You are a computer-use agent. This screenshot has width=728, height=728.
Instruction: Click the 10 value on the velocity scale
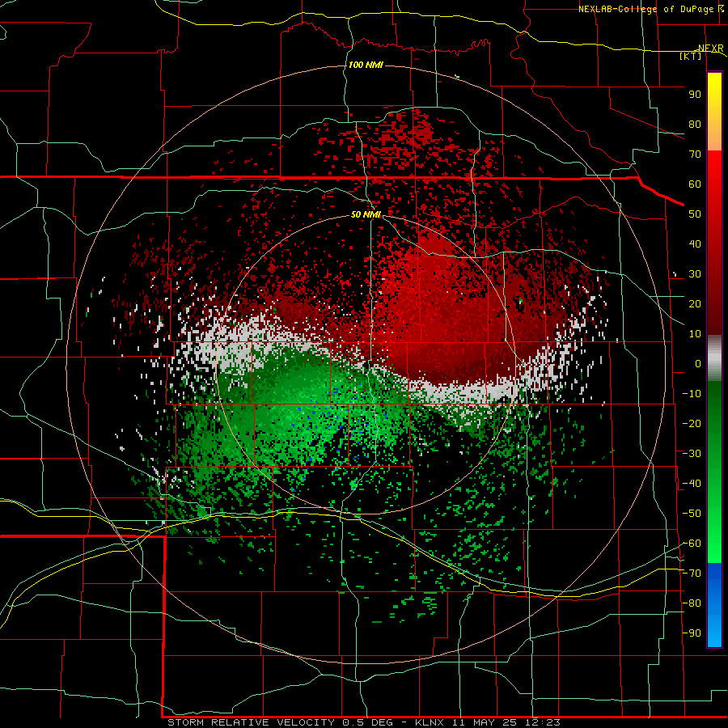coord(695,334)
